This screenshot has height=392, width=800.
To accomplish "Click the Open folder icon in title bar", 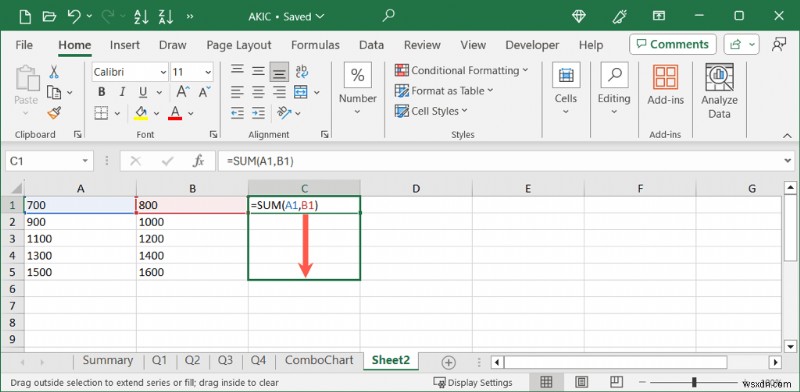I will [x=49, y=16].
